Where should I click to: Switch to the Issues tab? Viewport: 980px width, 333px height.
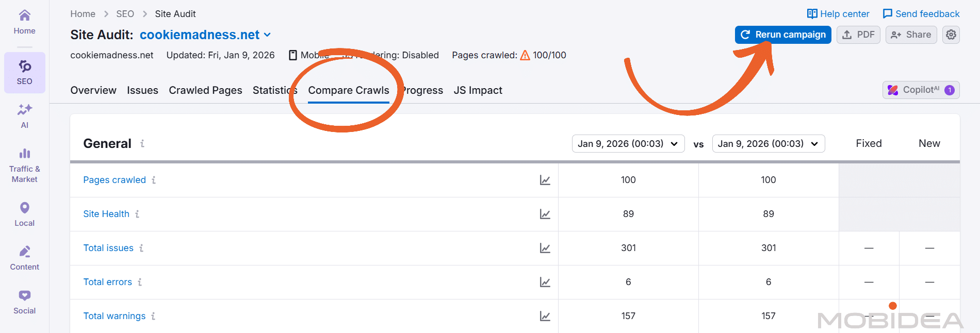pyautogui.click(x=142, y=90)
